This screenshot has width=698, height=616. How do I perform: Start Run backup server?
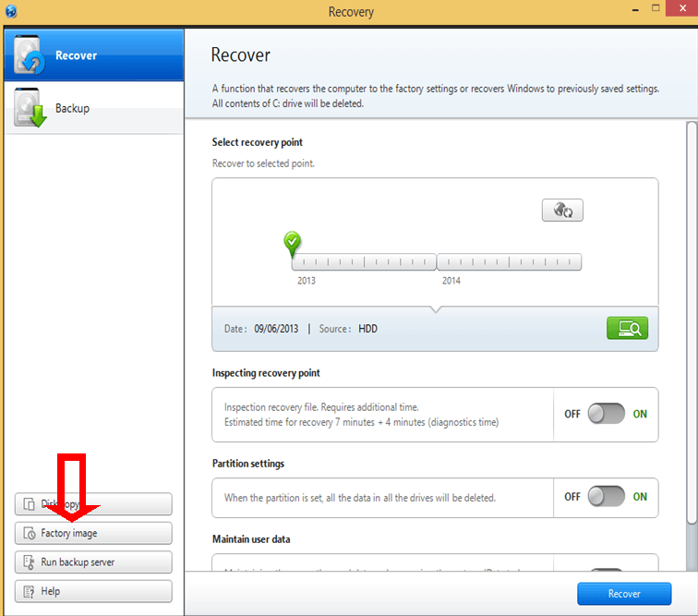click(x=93, y=562)
